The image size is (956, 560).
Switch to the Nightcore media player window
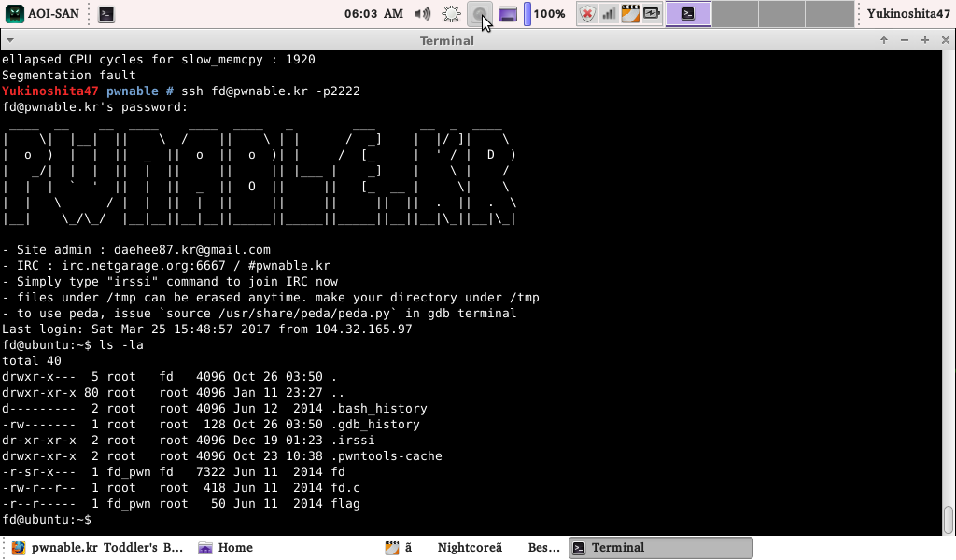[x=472, y=547]
